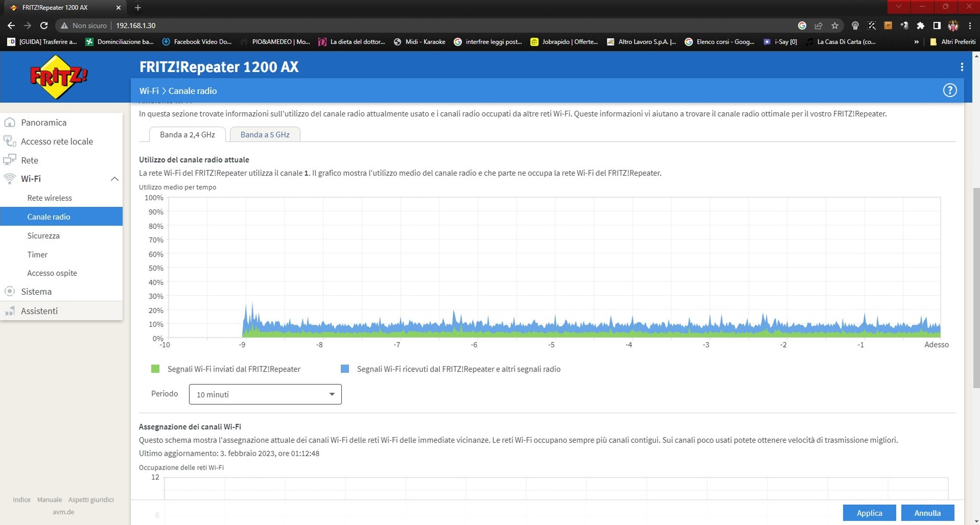The image size is (980, 525).
Task: Open the Elenco corsi - Goog... bookmark
Action: 720,42
